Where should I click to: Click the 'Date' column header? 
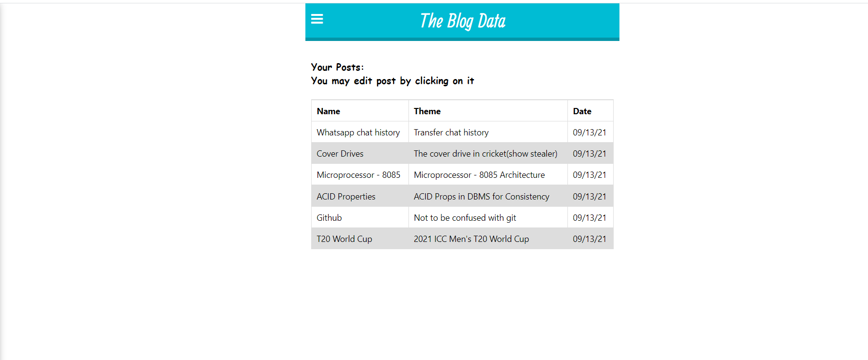coord(582,111)
